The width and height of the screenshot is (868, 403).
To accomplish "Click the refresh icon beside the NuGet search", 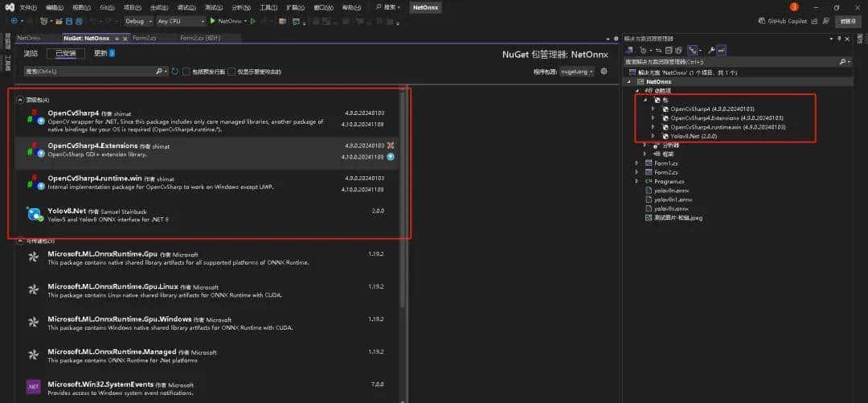I will (x=175, y=72).
